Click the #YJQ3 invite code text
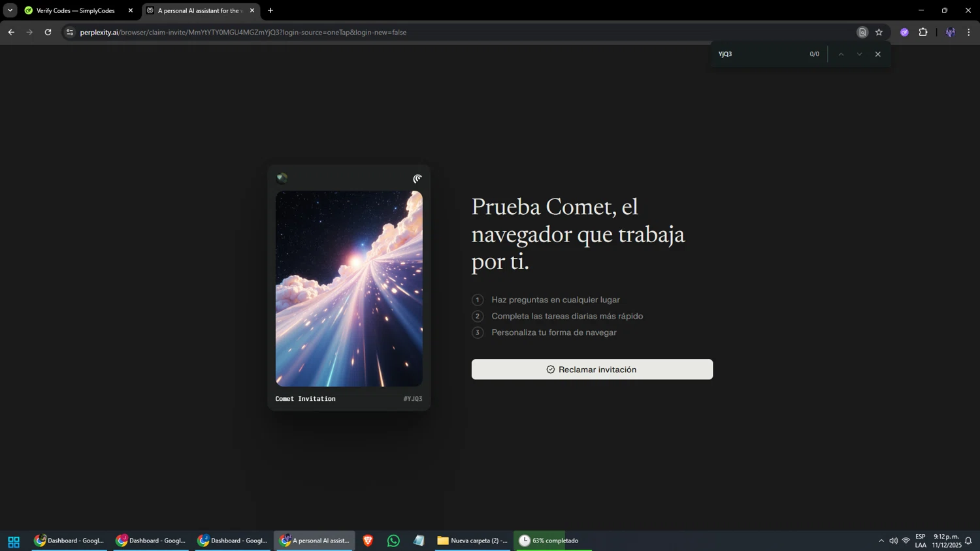 coord(413,399)
